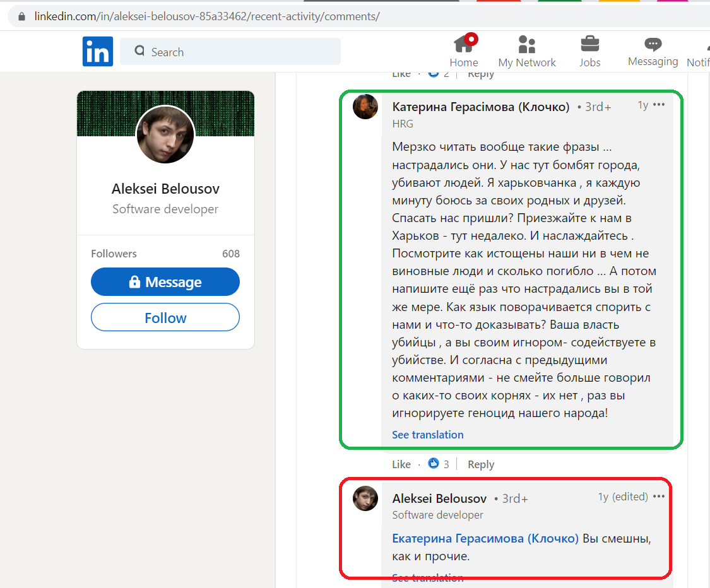
Task: Click the LinkedIn logo icon
Action: (x=97, y=51)
